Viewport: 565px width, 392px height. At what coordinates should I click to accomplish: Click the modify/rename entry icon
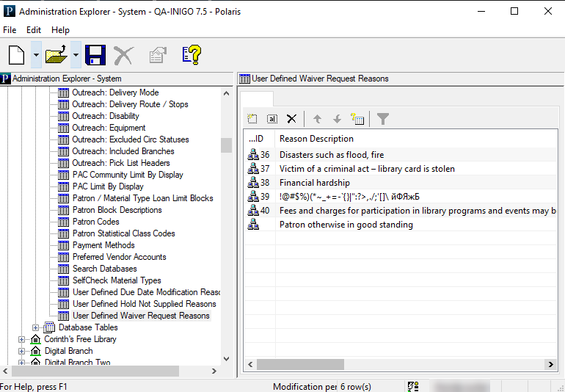pyautogui.click(x=272, y=119)
